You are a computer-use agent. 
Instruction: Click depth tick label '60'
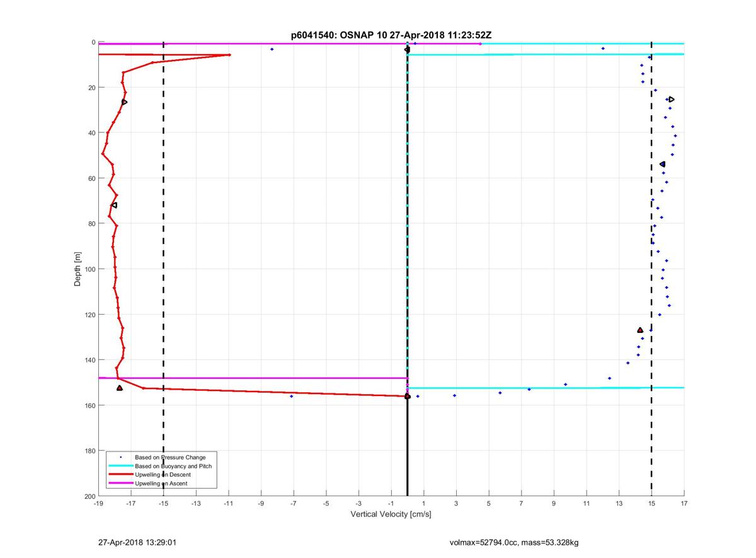(91, 178)
